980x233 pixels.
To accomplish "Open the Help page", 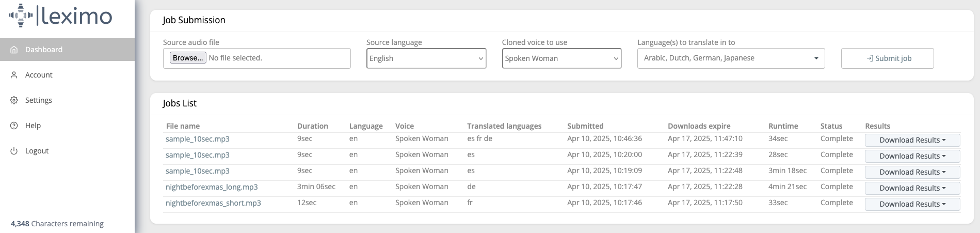I will [x=67, y=126].
